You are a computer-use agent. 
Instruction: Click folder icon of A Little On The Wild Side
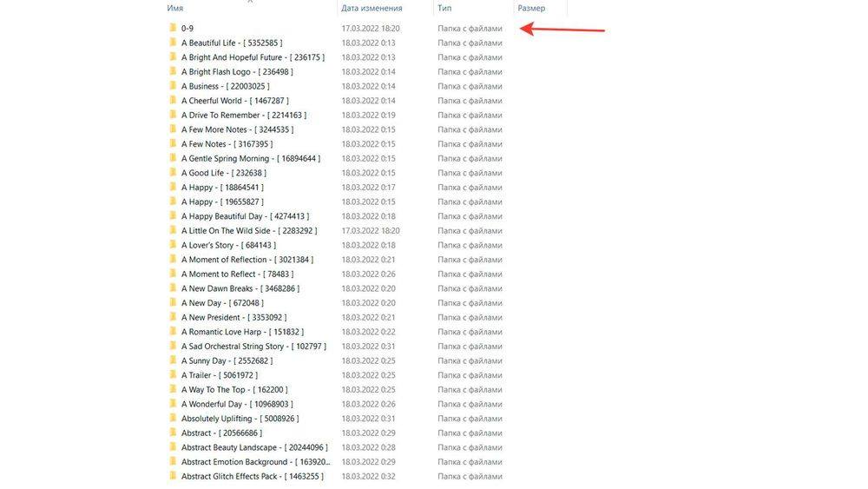point(173,230)
